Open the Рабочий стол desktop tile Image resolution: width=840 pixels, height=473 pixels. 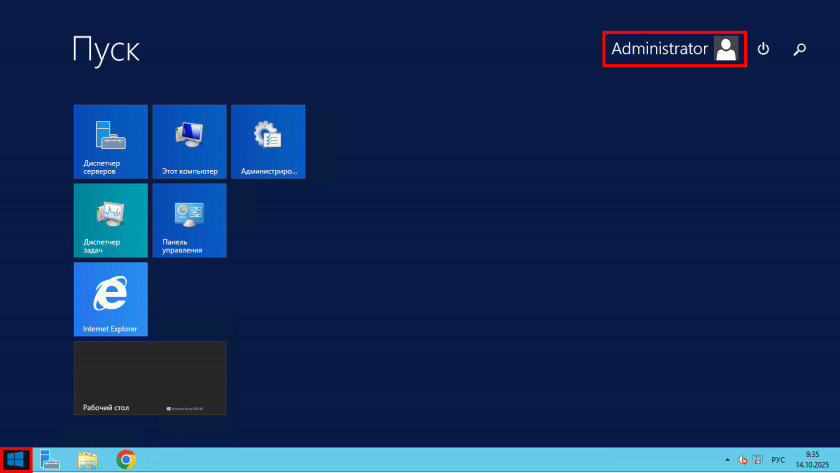[150, 378]
